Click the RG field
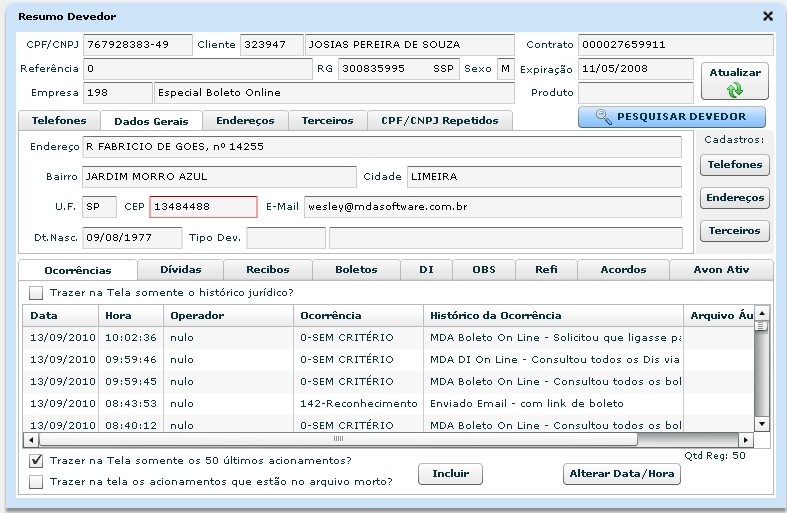787x513 pixels. tap(399, 69)
